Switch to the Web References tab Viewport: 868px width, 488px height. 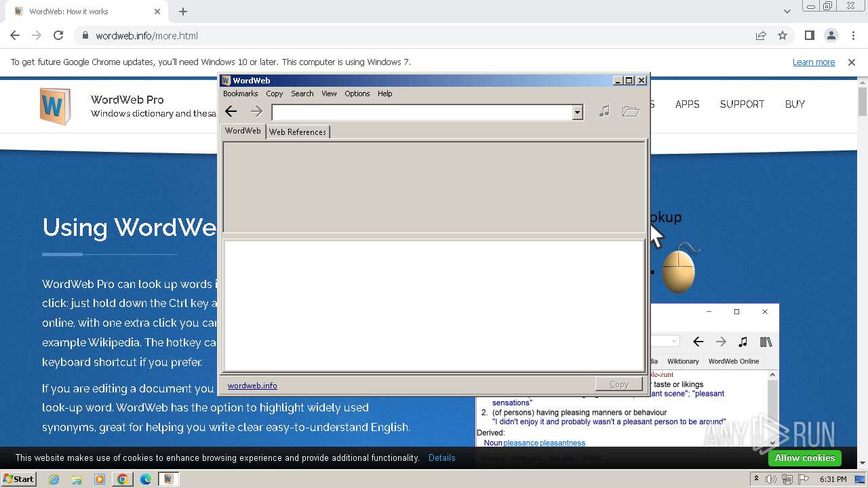298,132
